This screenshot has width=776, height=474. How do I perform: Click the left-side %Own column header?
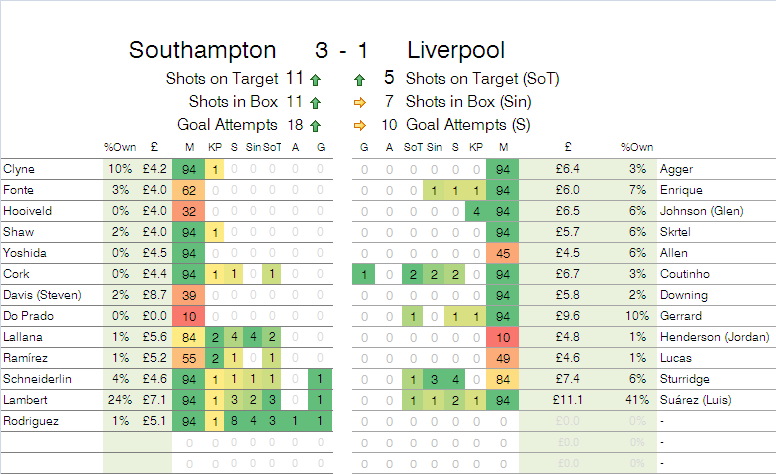click(118, 149)
